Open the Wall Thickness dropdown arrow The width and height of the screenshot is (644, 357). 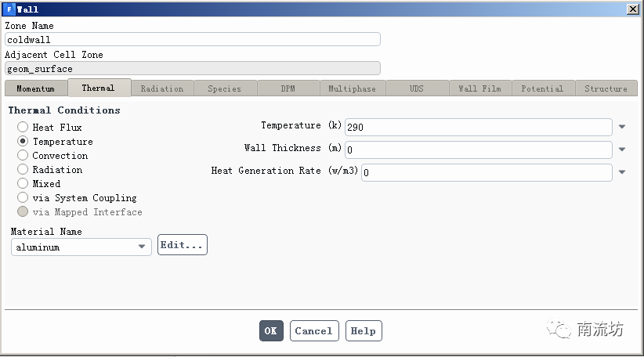coord(622,150)
